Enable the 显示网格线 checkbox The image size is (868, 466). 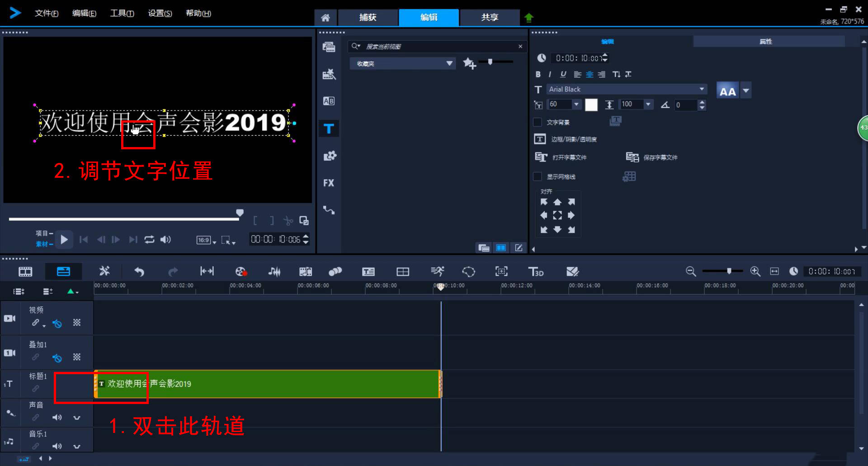click(538, 176)
